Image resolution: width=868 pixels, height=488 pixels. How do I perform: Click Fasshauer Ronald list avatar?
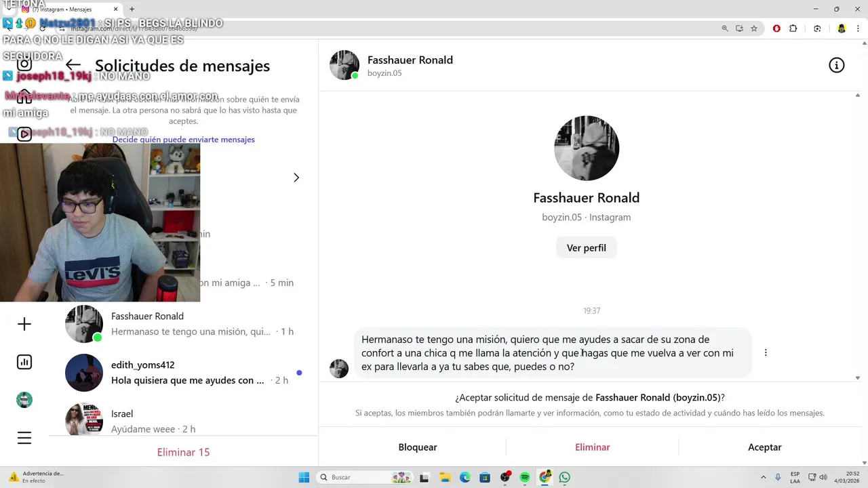click(84, 324)
